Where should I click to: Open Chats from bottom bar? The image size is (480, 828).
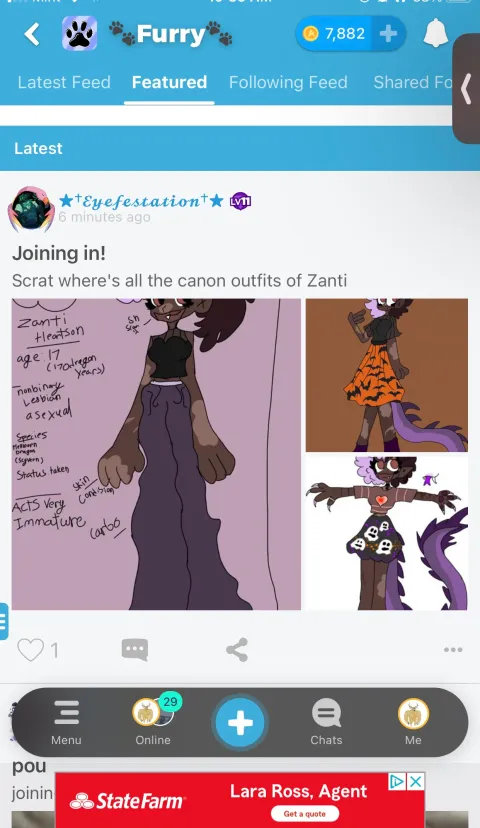click(326, 722)
